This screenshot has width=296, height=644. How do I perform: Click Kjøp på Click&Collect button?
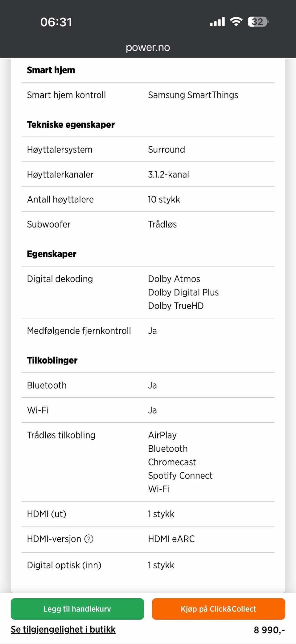click(218, 609)
